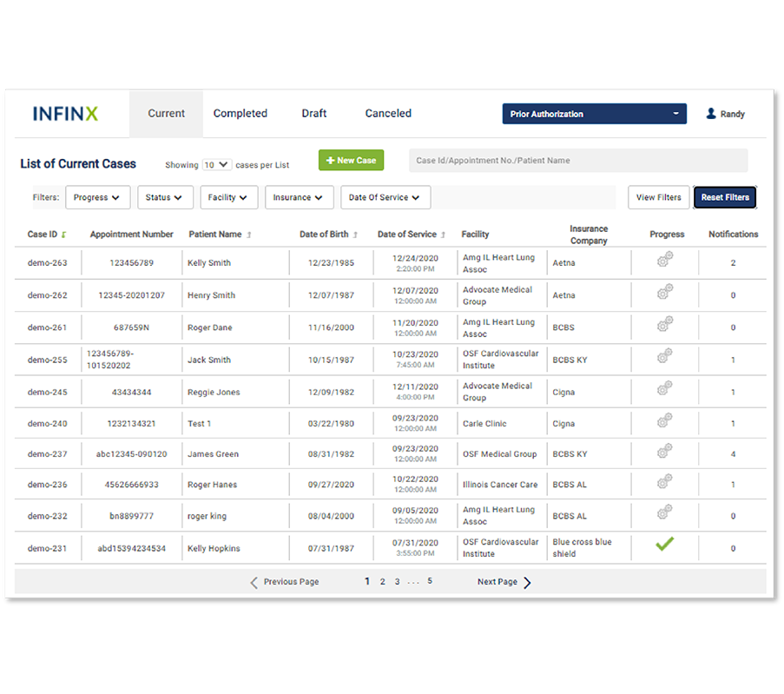The height and width of the screenshot is (694, 784).
Task: Click progress gears icon for demo-237
Action: click(664, 451)
